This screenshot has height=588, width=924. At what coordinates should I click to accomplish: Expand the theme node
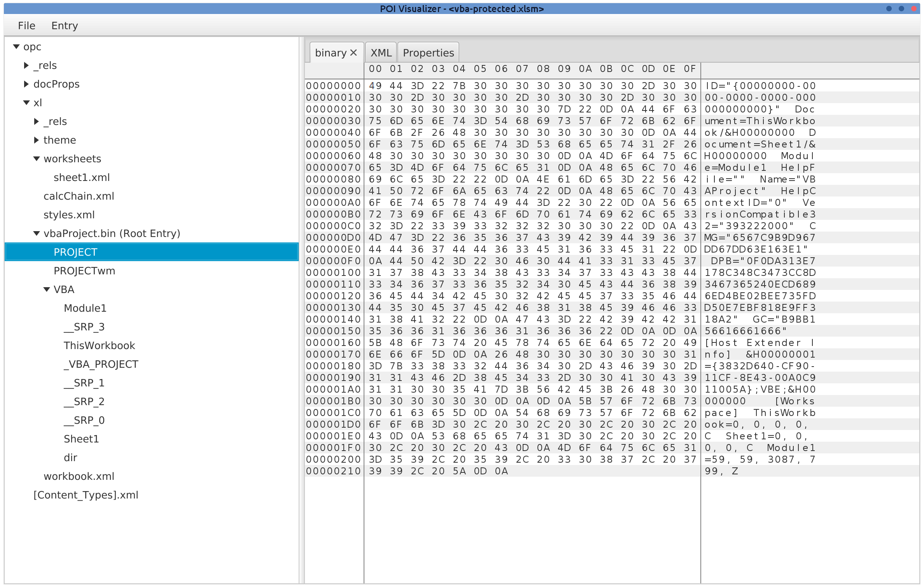pos(36,139)
